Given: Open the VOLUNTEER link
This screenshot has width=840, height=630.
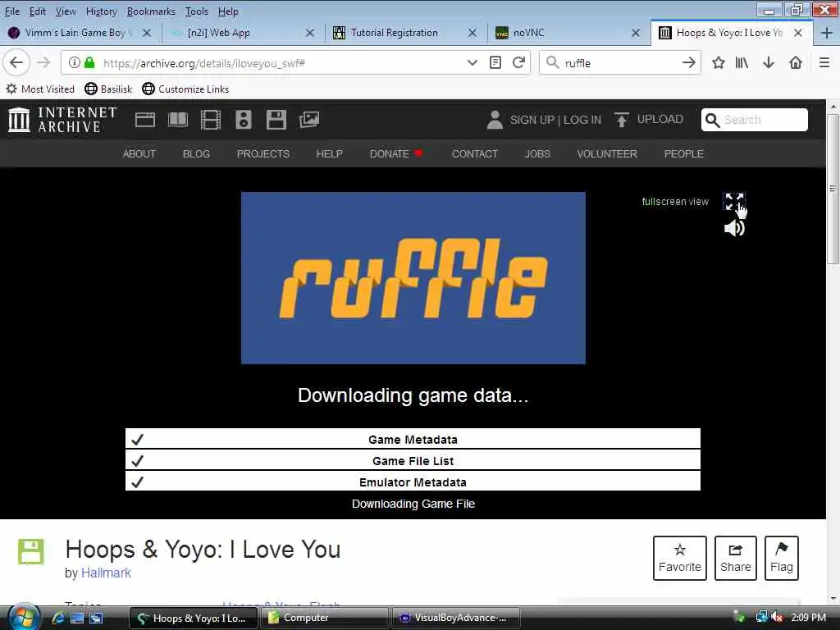Looking at the screenshot, I should tap(607, 153).
